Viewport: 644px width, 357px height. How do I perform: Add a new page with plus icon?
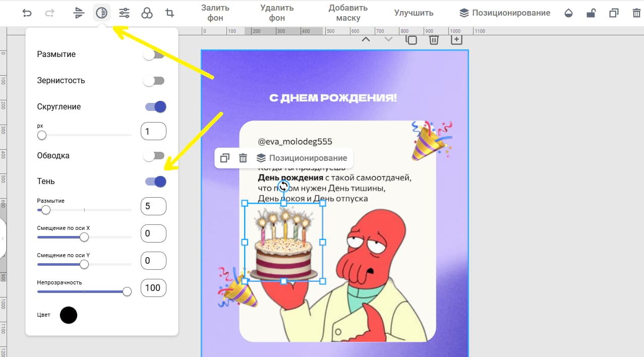[x=456, y=39]
